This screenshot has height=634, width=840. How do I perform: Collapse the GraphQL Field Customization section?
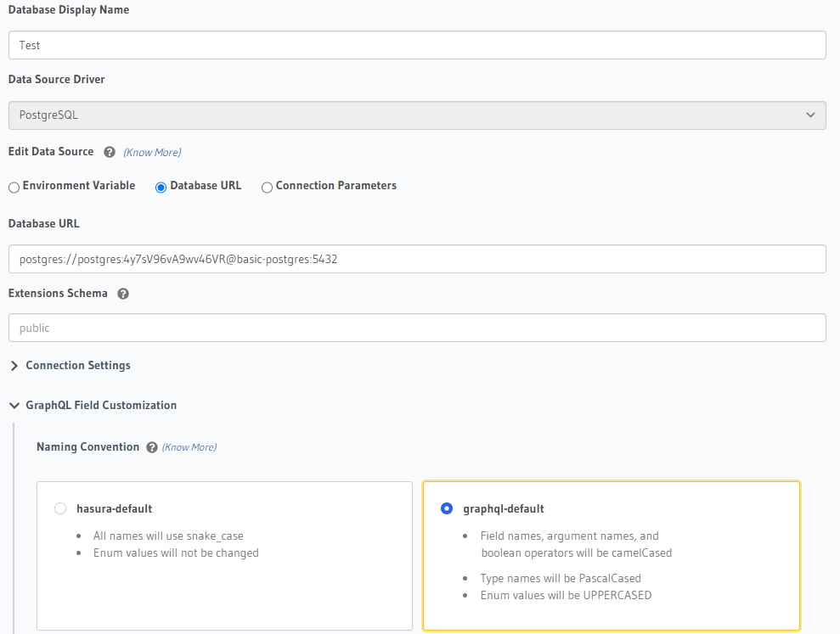pos(99,405)
